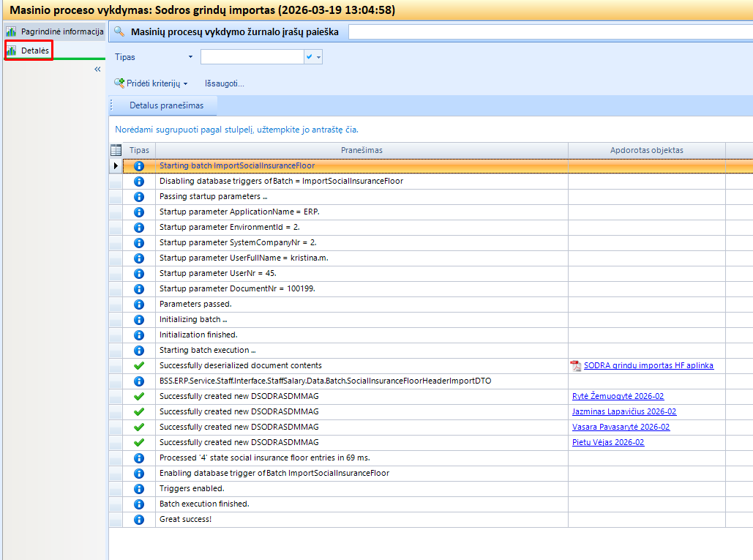The height and width of the screenshot is (560, 753).
Task: Expand the checkmark dropdown next to Tipas field
Action: pyautogui.click(x=314, y=57)
